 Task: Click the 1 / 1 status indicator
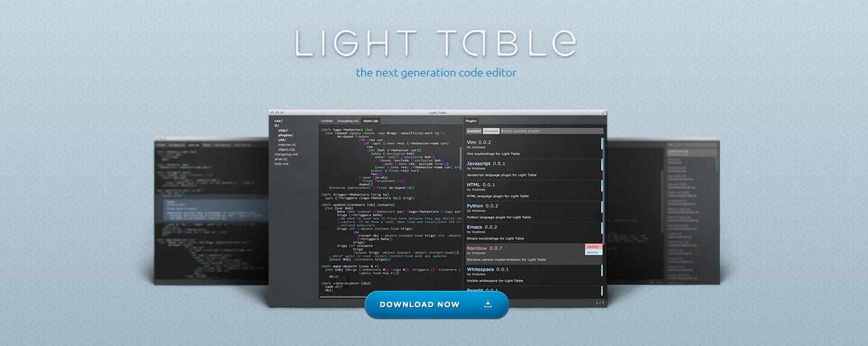(600, 302)
